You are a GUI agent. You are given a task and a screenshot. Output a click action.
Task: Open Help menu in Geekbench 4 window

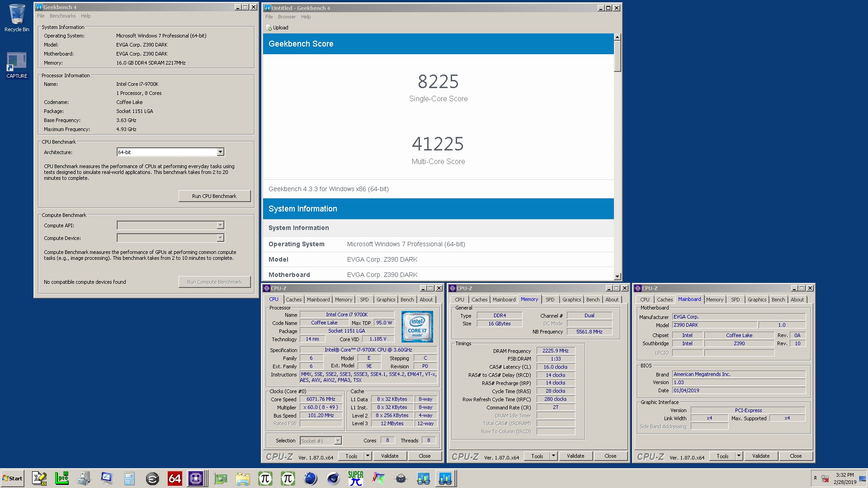point(85,16)
